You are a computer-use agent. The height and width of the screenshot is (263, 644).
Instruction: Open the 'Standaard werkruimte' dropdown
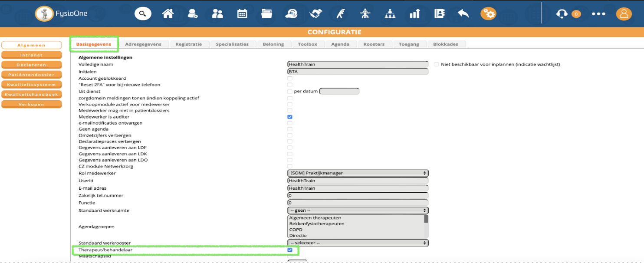pyautogui.click(x=358, y=210)
